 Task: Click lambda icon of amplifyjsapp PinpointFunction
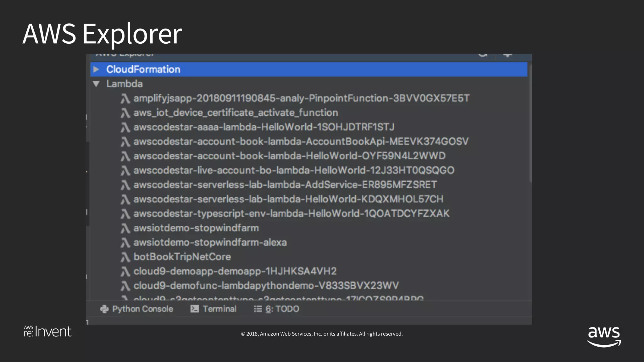point(125,99)
